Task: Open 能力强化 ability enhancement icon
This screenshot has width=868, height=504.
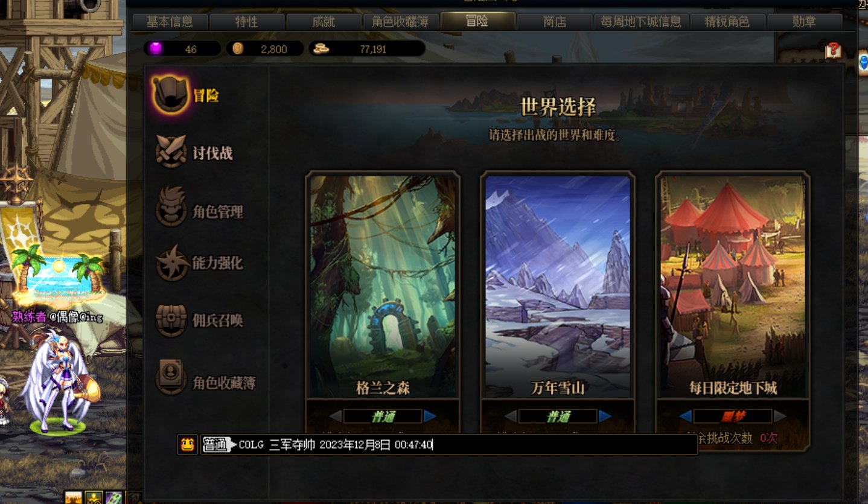Action: [171, 263]
